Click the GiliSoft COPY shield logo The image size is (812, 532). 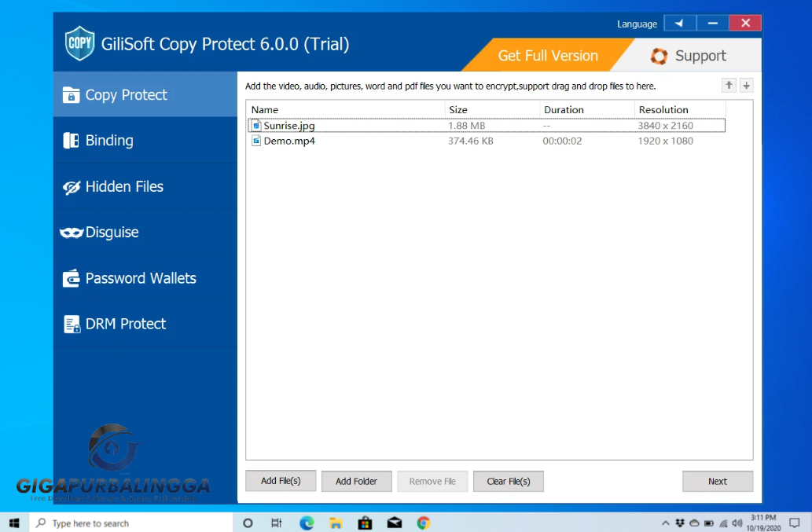coord(79,43)
